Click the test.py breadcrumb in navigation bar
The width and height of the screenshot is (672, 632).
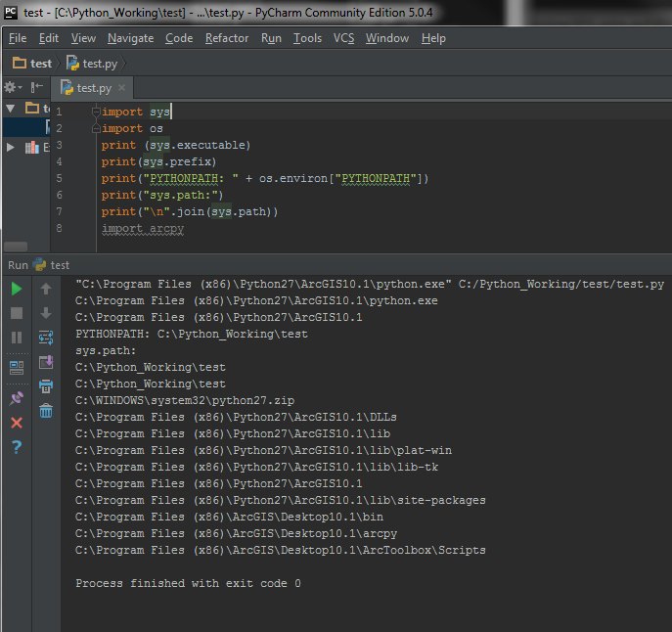tap(100, 64)
